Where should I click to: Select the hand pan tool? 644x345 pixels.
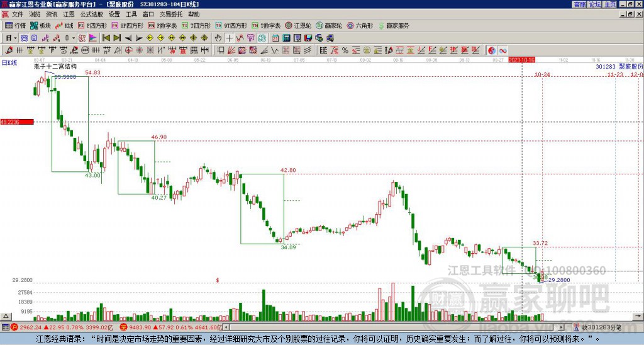[218, 38]
